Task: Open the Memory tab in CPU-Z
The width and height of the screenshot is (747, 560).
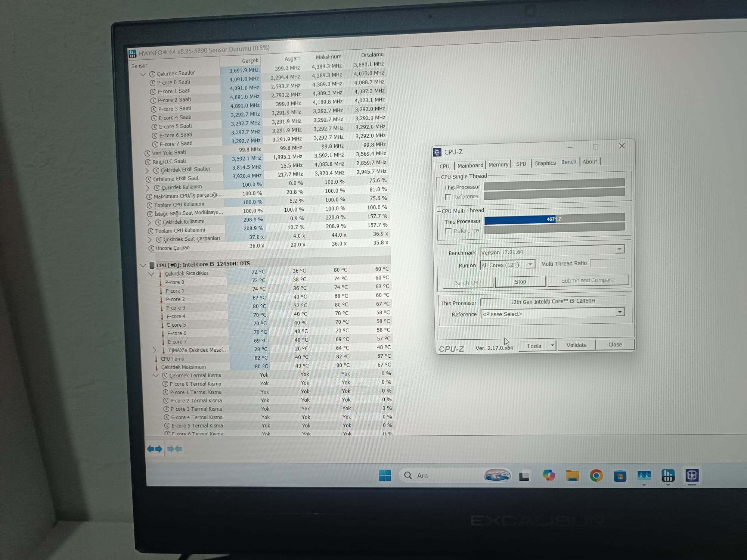Action: pyautogui.click(x=498, y=165)
